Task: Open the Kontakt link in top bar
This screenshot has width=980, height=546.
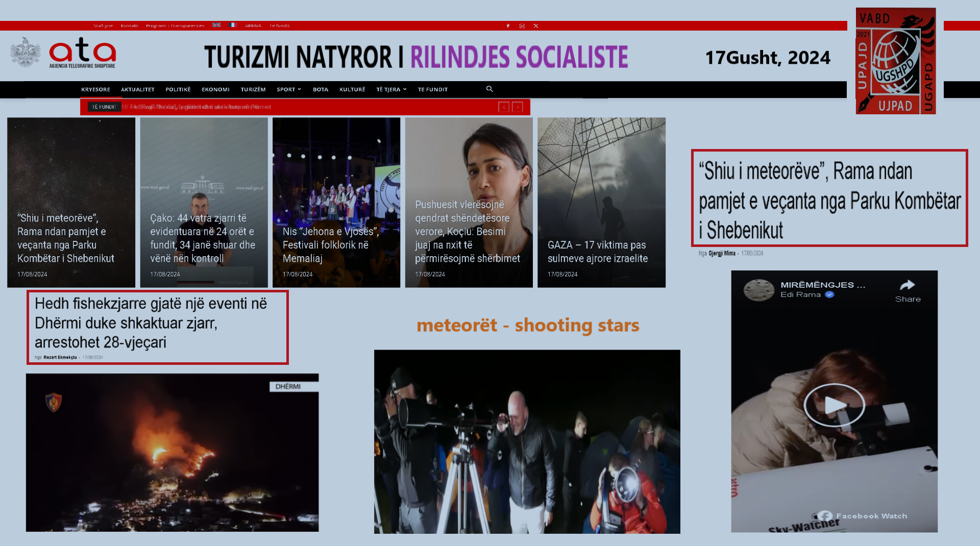Action: (129, 26)
